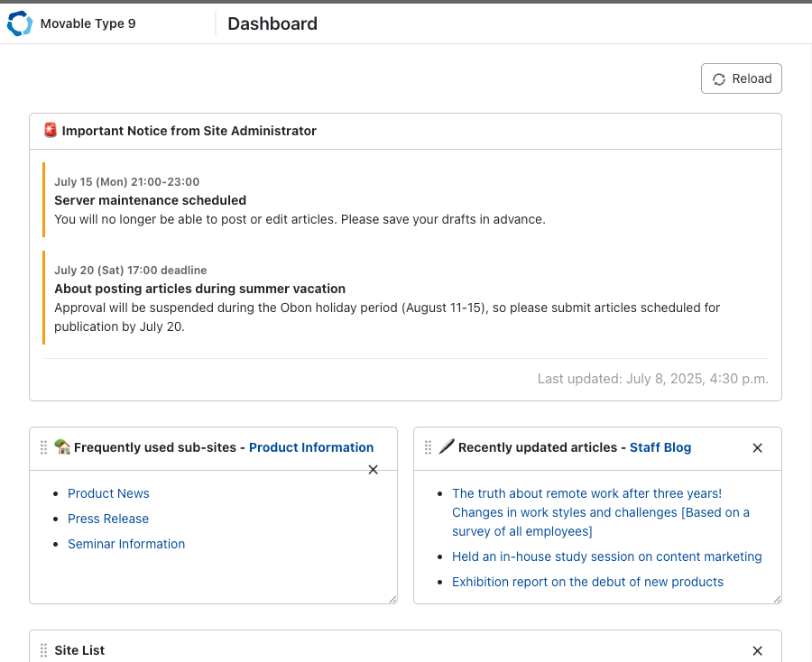812x662 pixels.
Task: Open the Product News sub-site
Action: coord(108,493)
